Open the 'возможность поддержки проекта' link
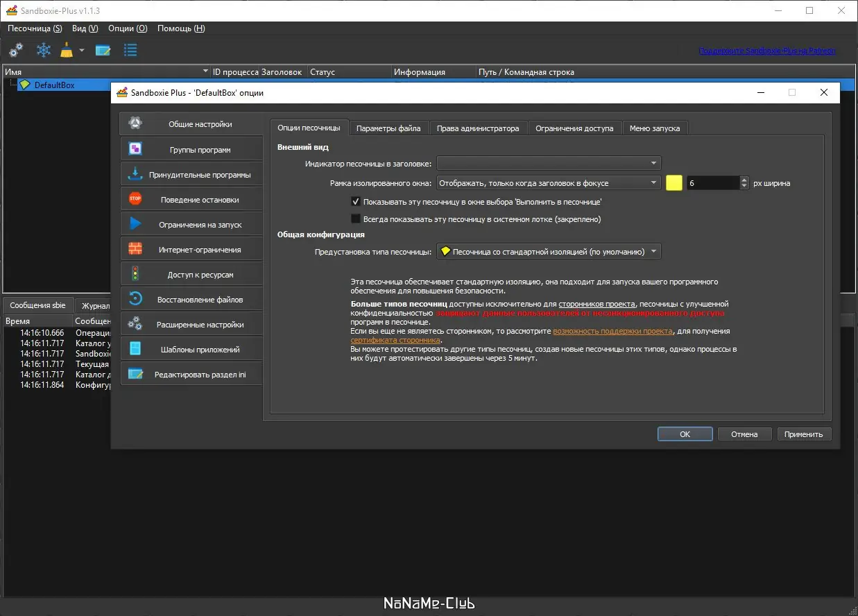The image size is (858, 616). coord(612,332)
